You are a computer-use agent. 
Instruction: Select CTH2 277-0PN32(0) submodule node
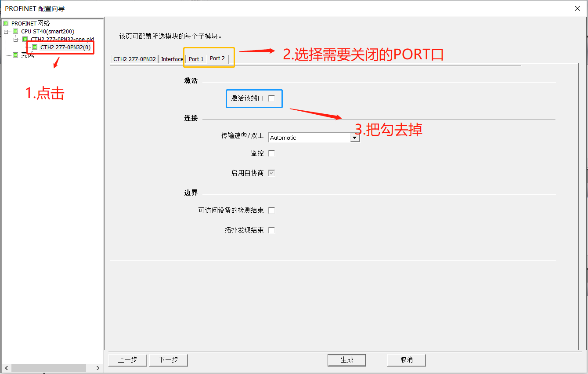click(65, 47)
